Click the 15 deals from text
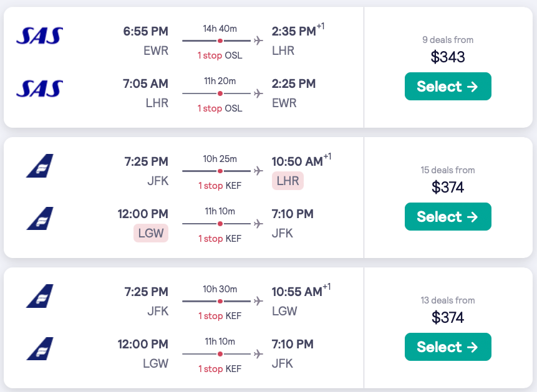 [448, 170]
